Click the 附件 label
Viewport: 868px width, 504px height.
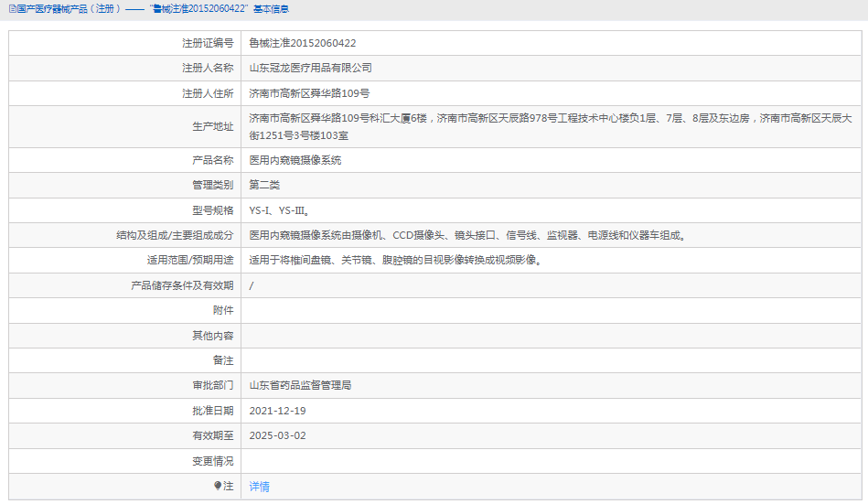tap(223, 311)
